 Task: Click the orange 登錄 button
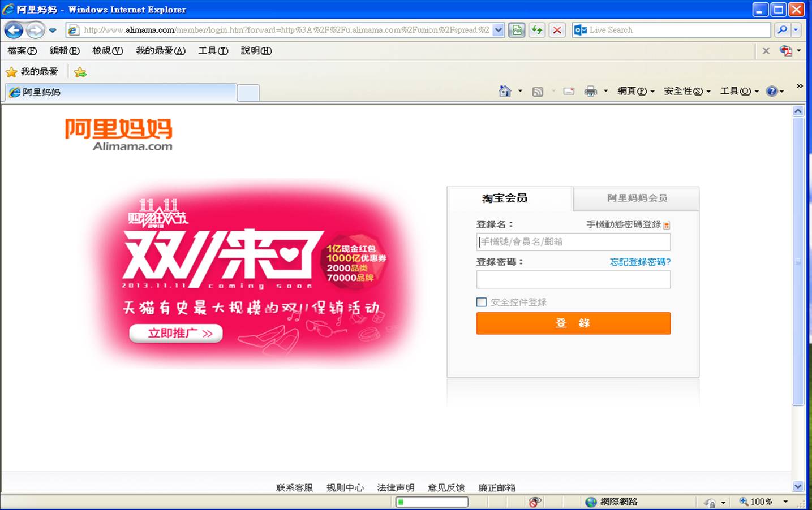(573, 323)
